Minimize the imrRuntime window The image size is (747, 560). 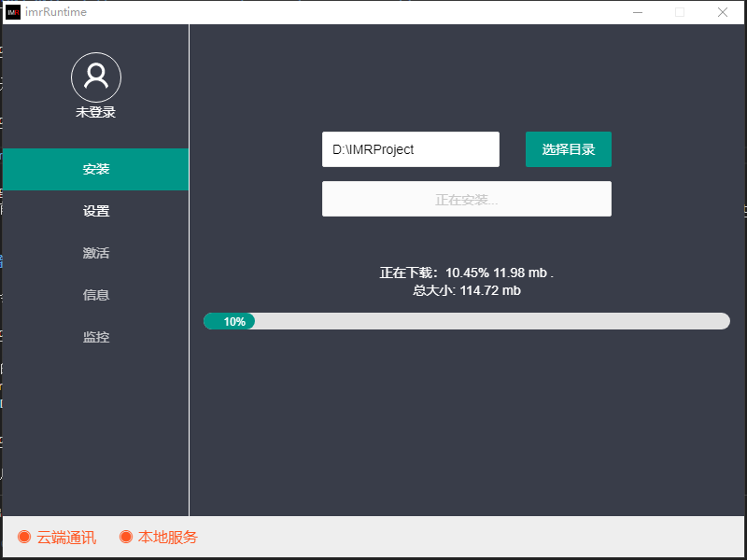(x=637, y=12)
